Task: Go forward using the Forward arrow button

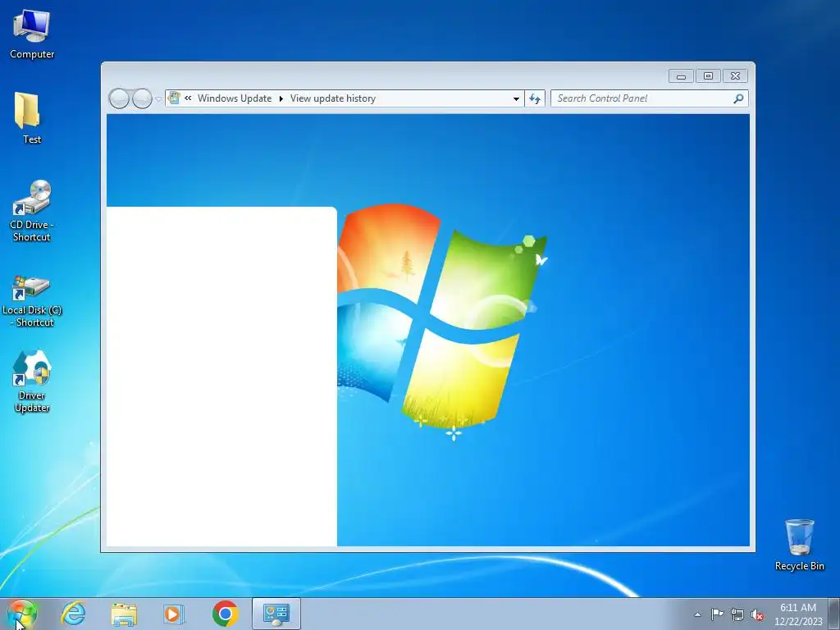Action: click(x=142, y=98)
